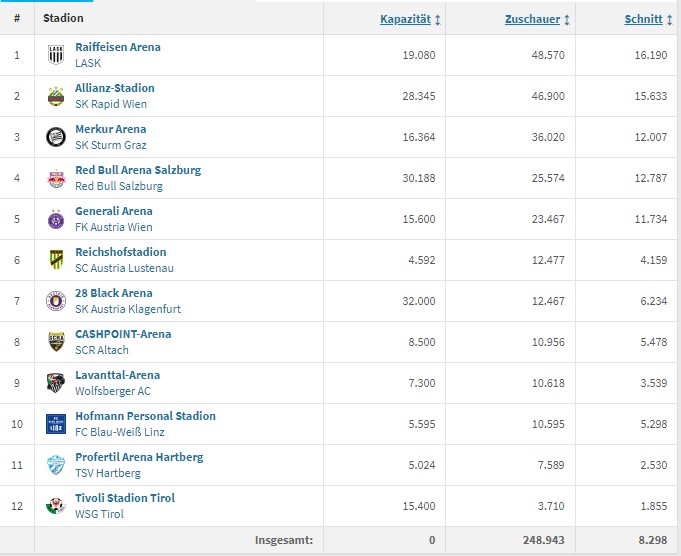Image resolution: width=681 pixels, height=556 pixels.
Task: Click the Insgesamt total label
Action: tap(284, 540)
